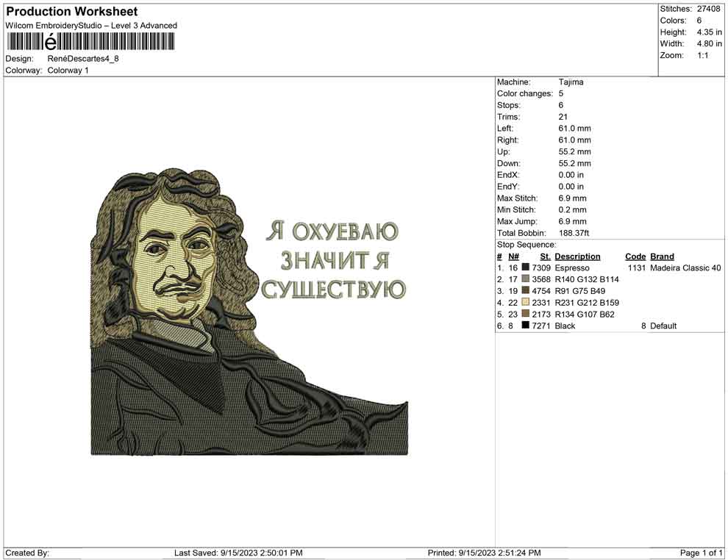Click the Color changes value 5
The image size is (728, 560).
[x=561, y=93]
